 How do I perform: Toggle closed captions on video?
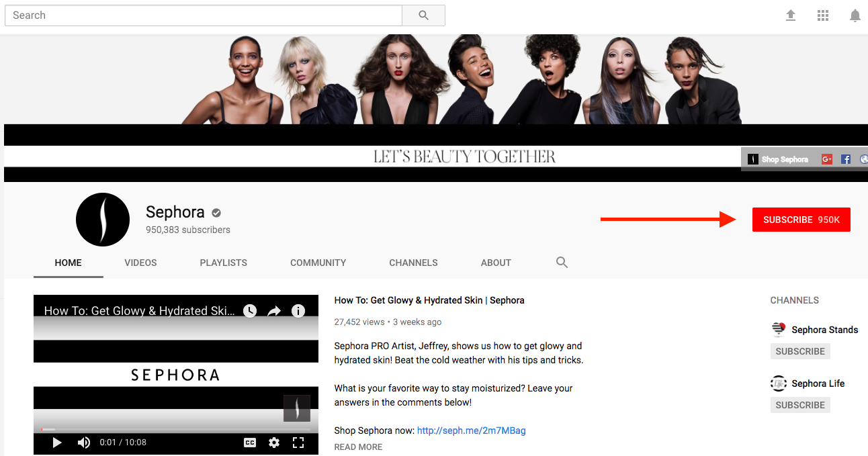pos(249,443)
